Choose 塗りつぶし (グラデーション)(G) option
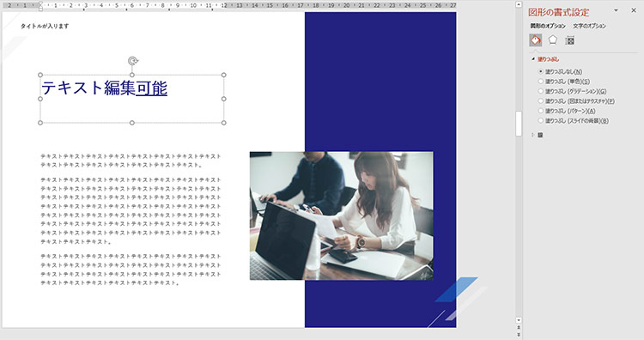The image size is (644, 340). pyautogui.click(x=572, y=91)
